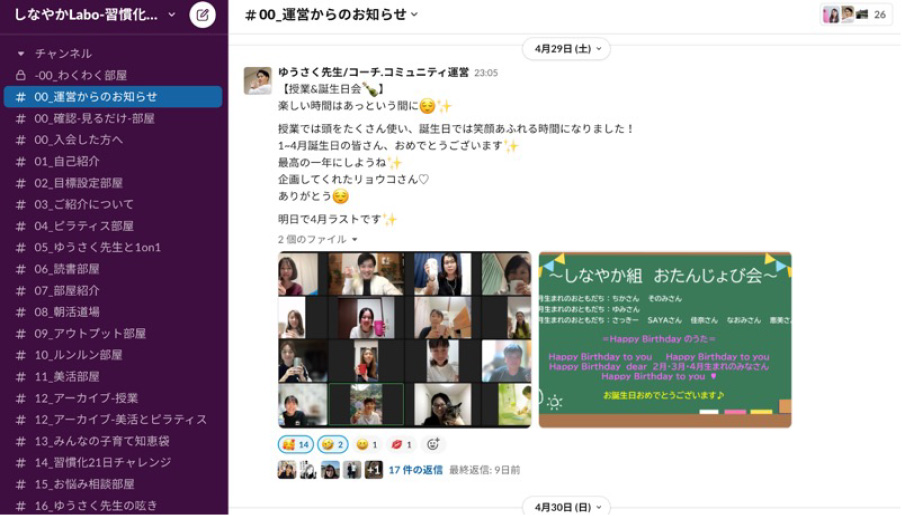Open channel 07_部屋紹介
The height and width of the screenshot is (516, 902).
pos(113,291)
